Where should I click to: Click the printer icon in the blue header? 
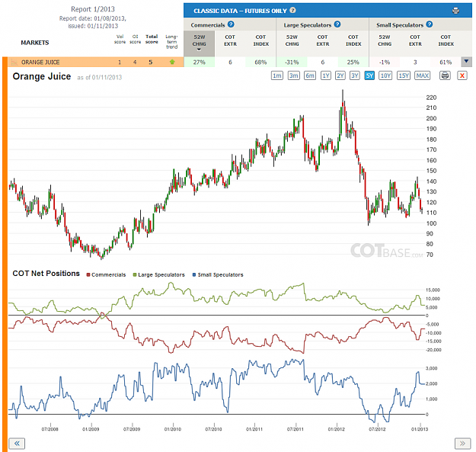[x=455, y=11]
